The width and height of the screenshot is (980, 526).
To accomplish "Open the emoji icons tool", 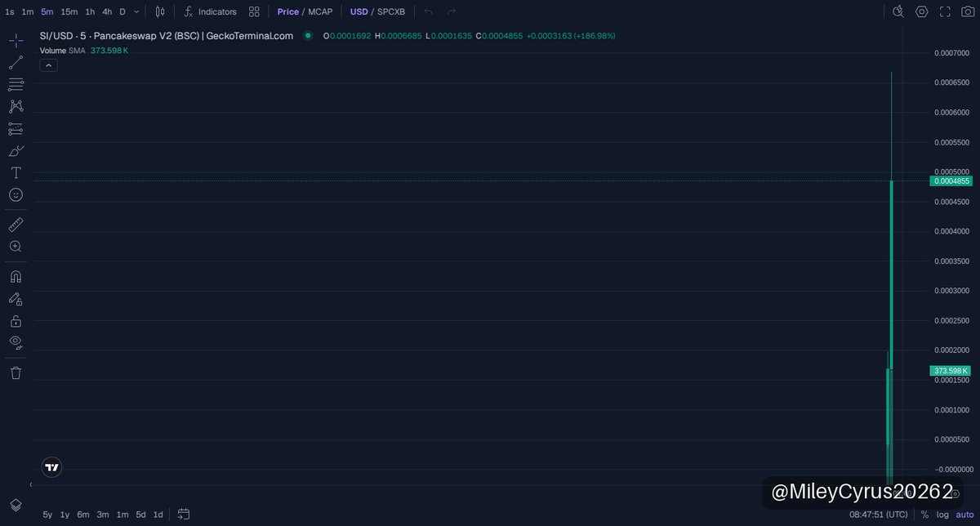I will tap(16, 194).
